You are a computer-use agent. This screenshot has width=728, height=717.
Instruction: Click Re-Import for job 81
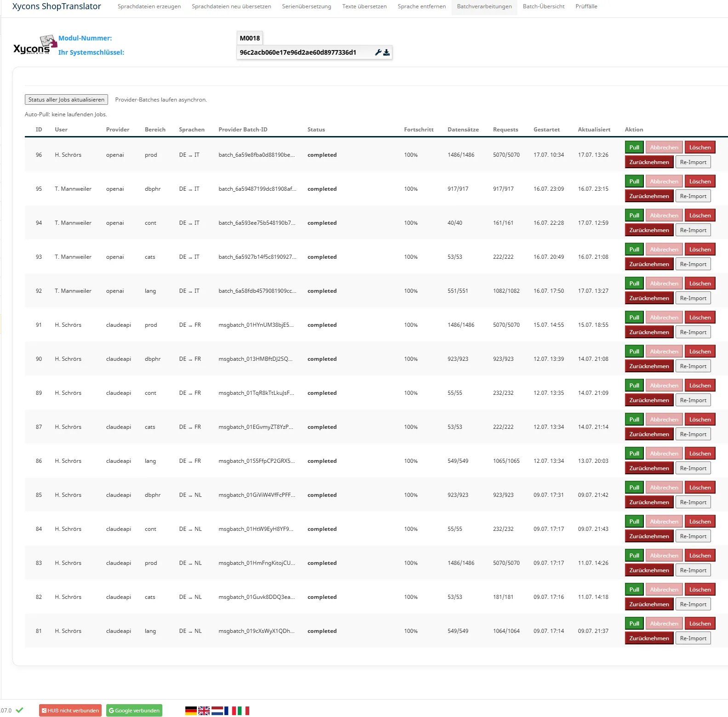[x=693, y=638]
